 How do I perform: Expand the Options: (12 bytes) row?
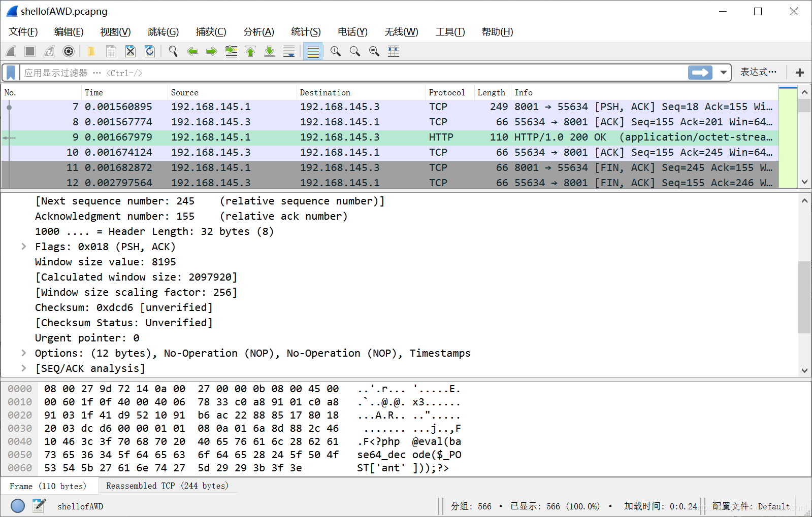[x=24, y=353]
